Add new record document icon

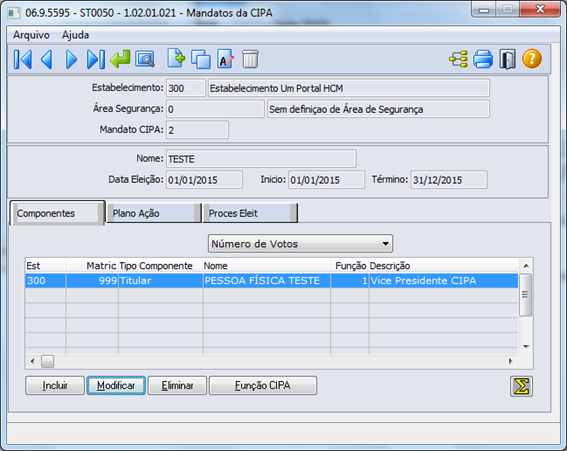[176, 59]
